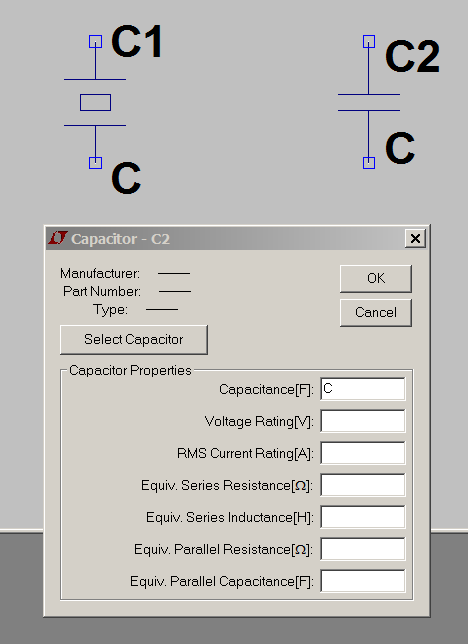The width and height of the screenshot is (468, 644).
Task: Click the OK button
Action: click(376, 278)
